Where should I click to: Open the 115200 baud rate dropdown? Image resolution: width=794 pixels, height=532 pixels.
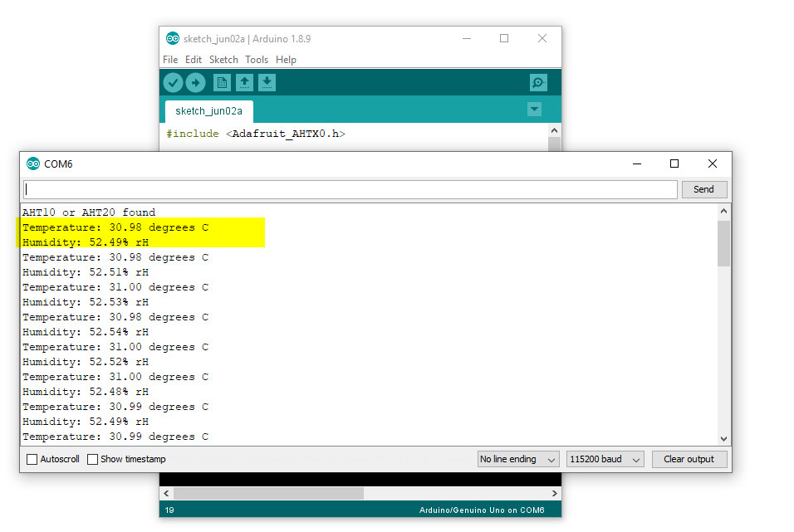coord(605,459)
